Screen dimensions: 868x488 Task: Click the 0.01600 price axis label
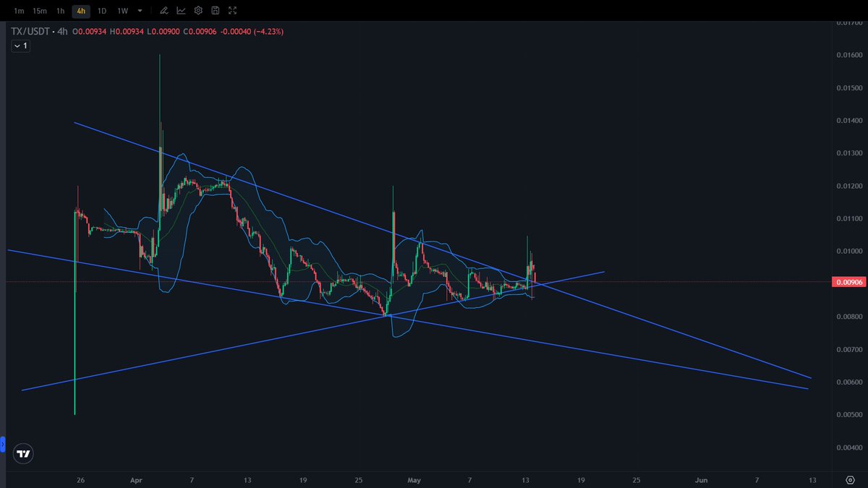(848, 55)
